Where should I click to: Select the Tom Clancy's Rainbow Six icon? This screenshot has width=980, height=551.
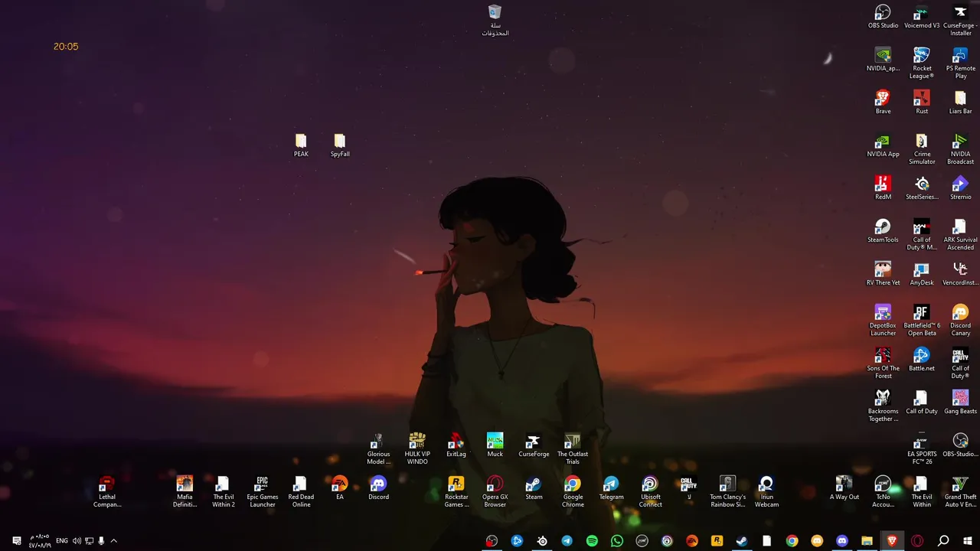coord(727,491)
